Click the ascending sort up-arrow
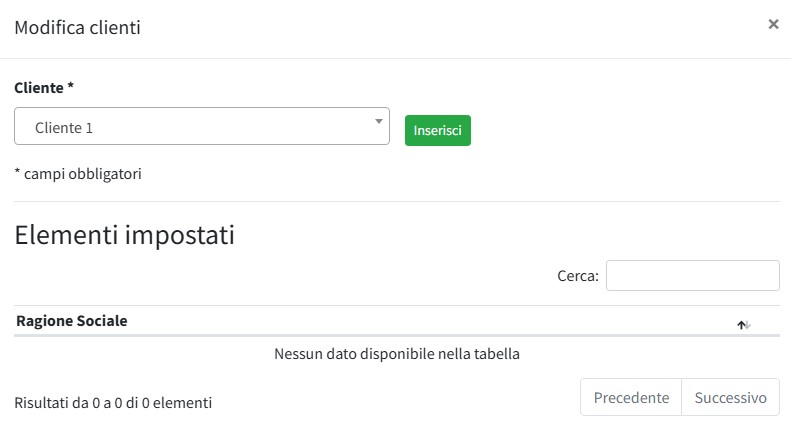The image size is (791, 429). (x=741, y=325)
